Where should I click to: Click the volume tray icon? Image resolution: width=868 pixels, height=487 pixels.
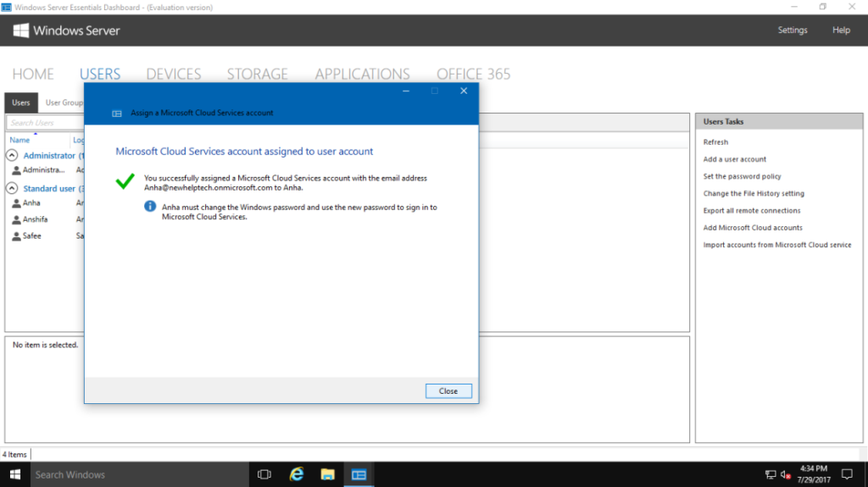click(785, 475)
